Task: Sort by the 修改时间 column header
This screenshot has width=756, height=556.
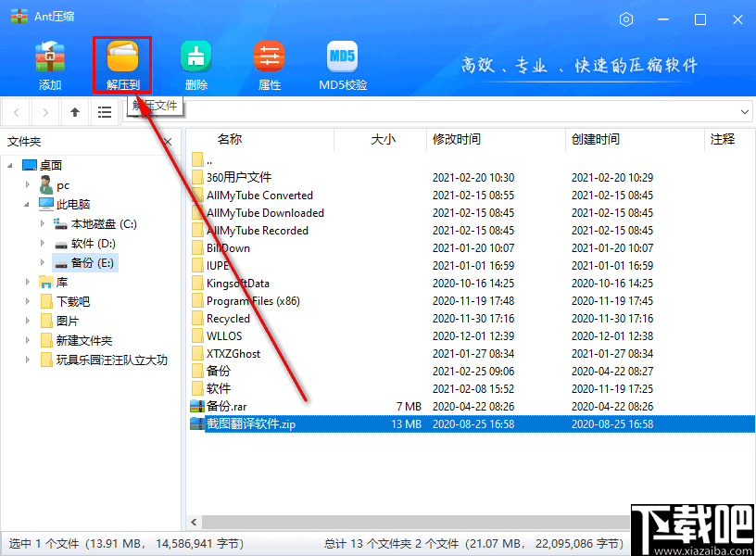Action: pos(497,140)
